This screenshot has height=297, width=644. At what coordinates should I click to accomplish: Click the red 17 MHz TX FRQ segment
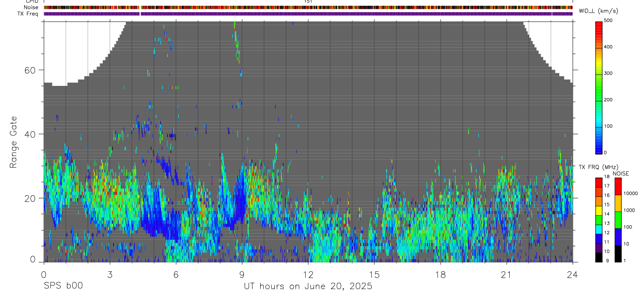(599, 183)
